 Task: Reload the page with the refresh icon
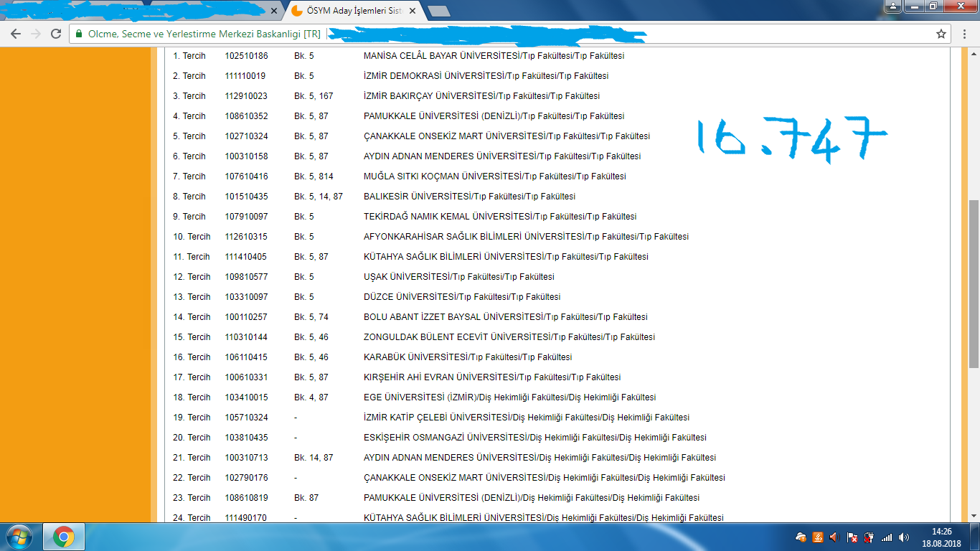click(x=56, y=34)
